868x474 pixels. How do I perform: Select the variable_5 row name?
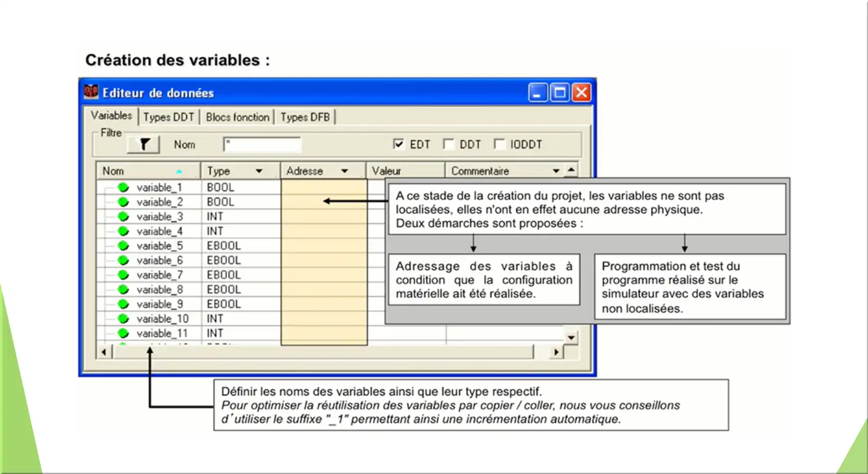click(x=159, y=246)
